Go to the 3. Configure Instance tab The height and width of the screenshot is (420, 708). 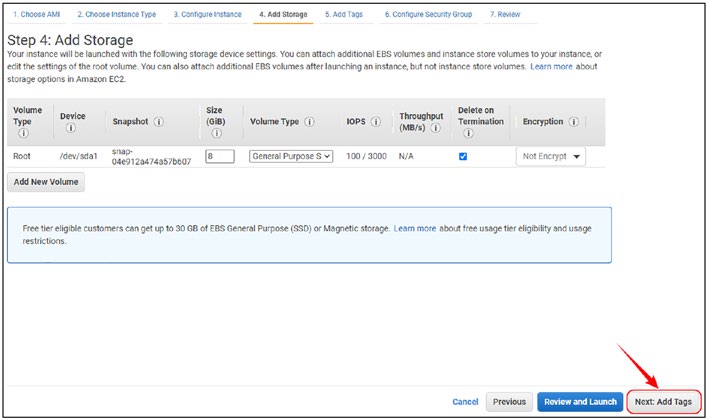click(x=208, y=14)
